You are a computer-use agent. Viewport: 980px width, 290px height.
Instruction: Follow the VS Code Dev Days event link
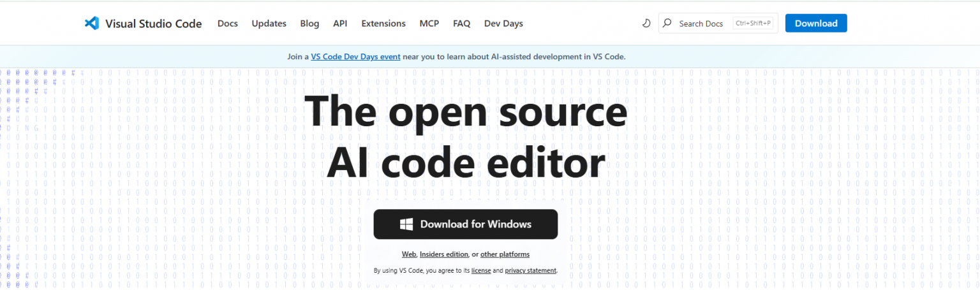pos(355,57)
